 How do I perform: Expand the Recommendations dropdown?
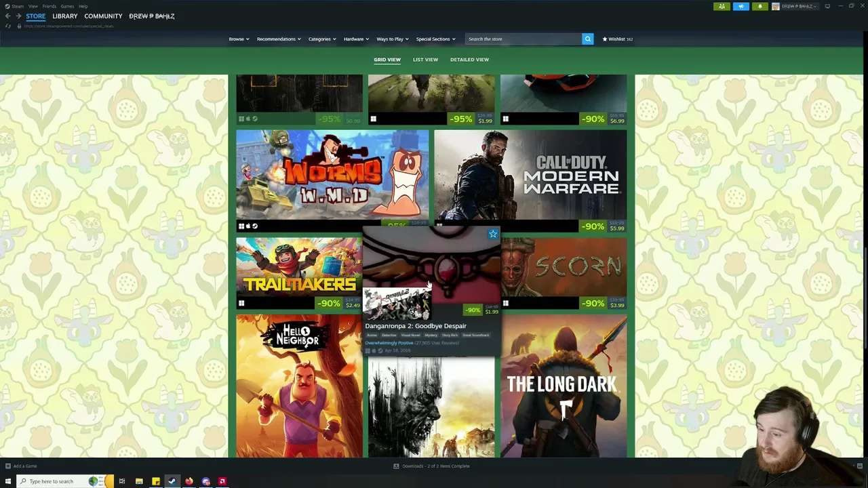pyautogui.click(x=279, y=39)
